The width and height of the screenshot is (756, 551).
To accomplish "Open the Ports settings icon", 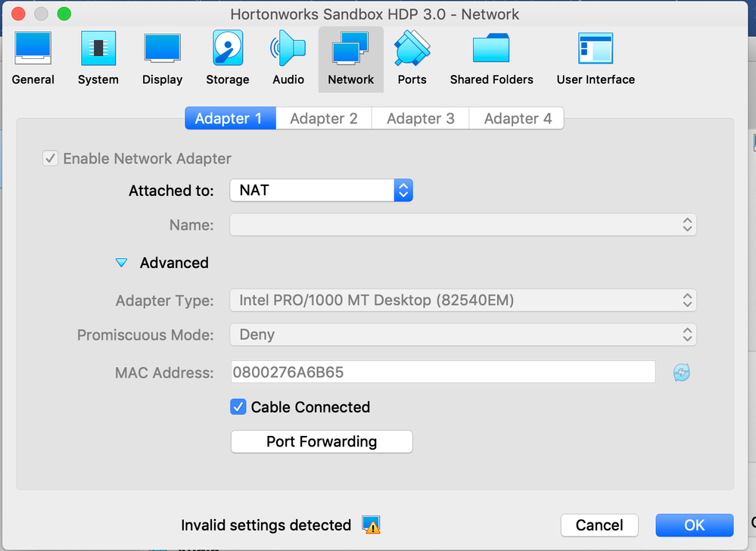I will point(412,58).
